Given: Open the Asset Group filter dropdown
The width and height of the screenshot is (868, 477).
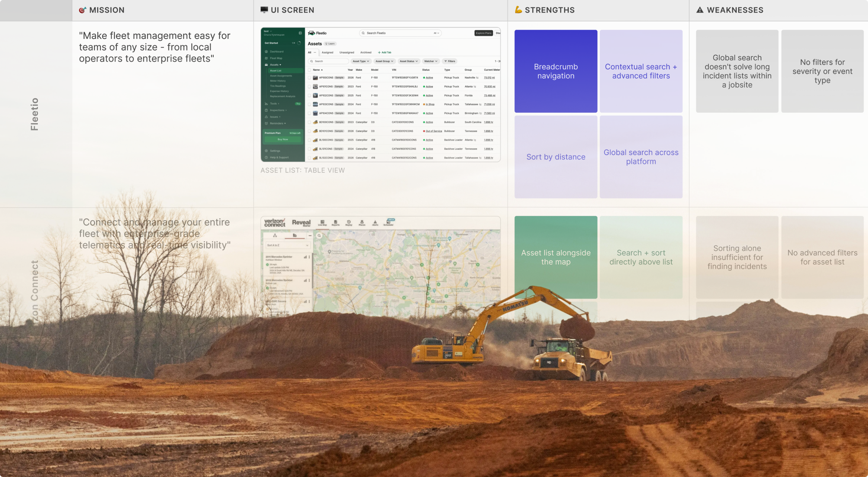Looking at the screenshot, I should pos(384,61).
